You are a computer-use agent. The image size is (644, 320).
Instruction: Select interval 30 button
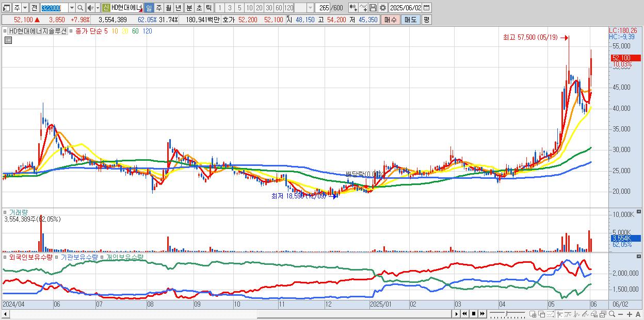(269, 8)
